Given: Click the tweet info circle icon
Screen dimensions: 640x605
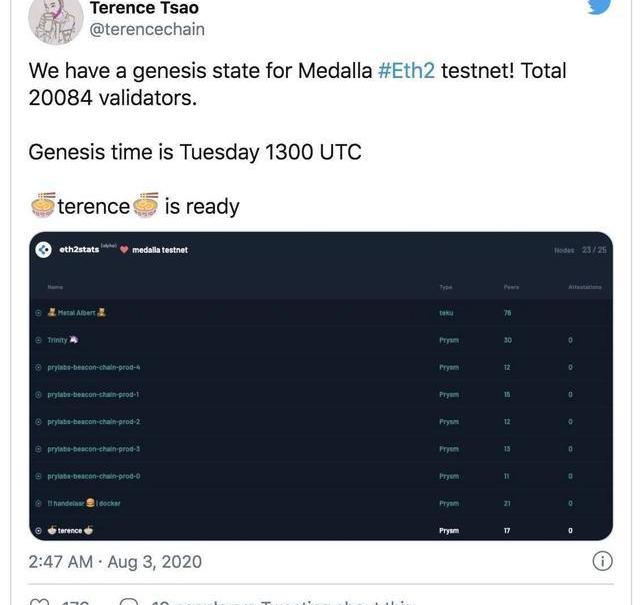Looking at the screenshot, I should tap(602, 561).
